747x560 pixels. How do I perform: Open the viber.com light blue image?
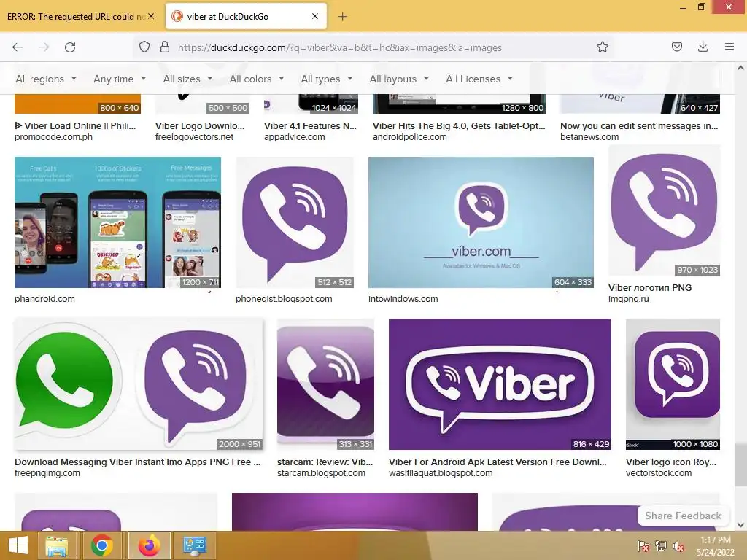481,222
